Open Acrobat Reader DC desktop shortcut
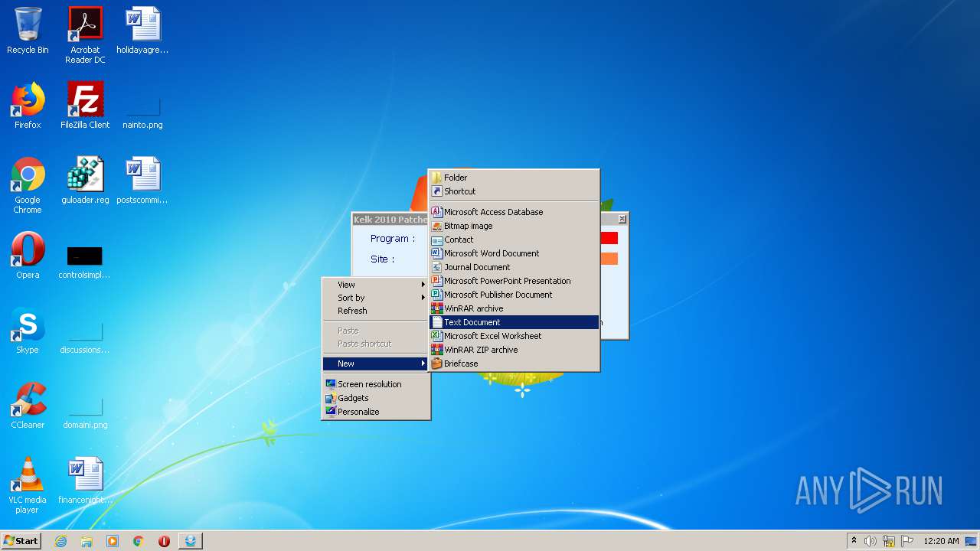Viewport: 980px width, 551px height. click(85, 34)
